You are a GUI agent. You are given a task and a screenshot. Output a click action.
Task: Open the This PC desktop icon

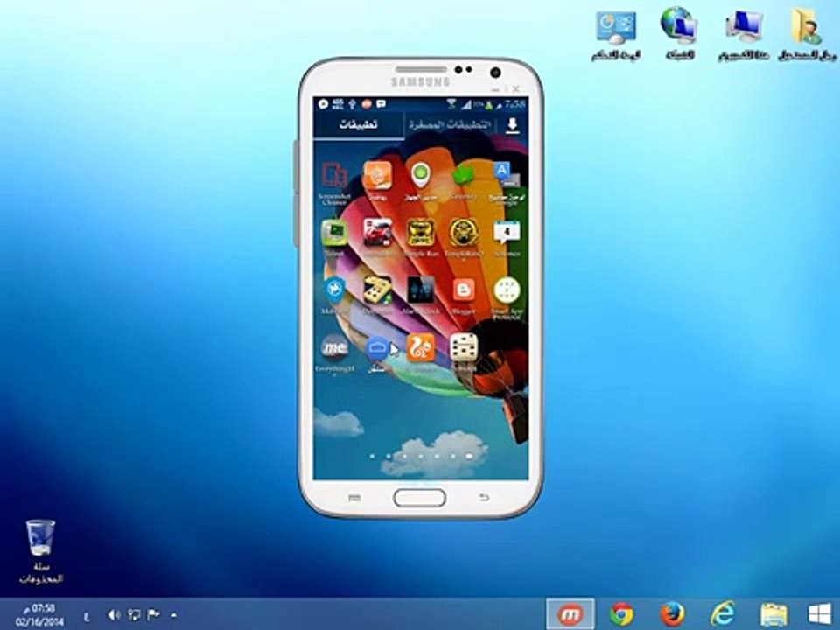(x=744, y=35)
